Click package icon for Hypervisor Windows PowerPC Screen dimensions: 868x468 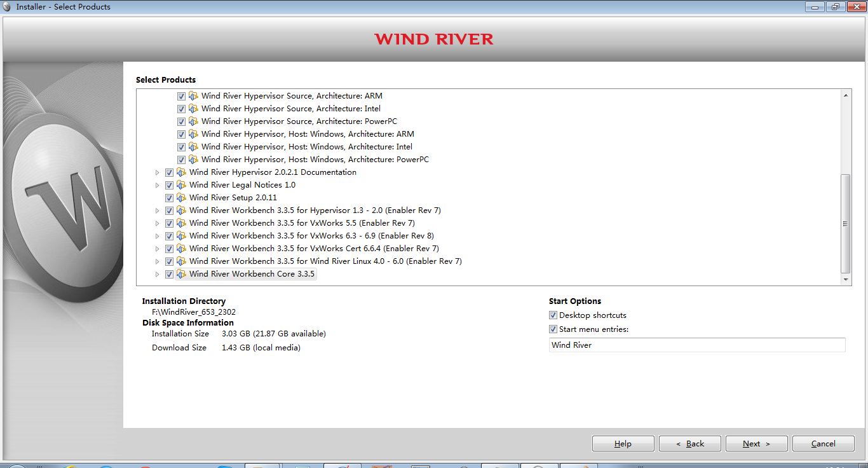(x=193, y=160)
